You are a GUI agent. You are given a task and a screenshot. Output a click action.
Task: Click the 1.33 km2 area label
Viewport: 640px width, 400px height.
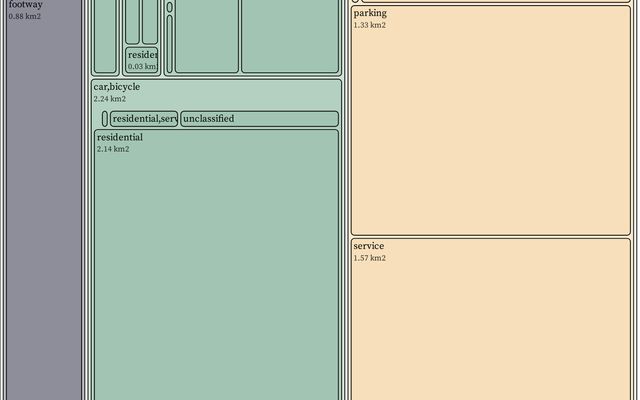click(369, 25)
